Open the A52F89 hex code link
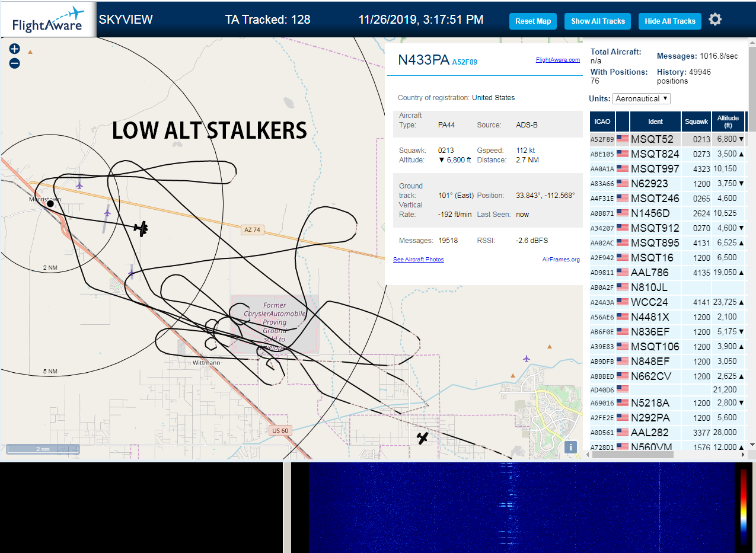This screenshot has width=756, height=553. tap(464, 62)
